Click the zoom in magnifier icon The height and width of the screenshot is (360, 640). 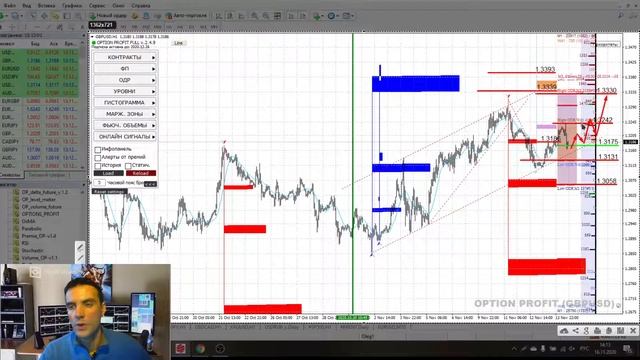pyautogui.click(x=254, y=16)
